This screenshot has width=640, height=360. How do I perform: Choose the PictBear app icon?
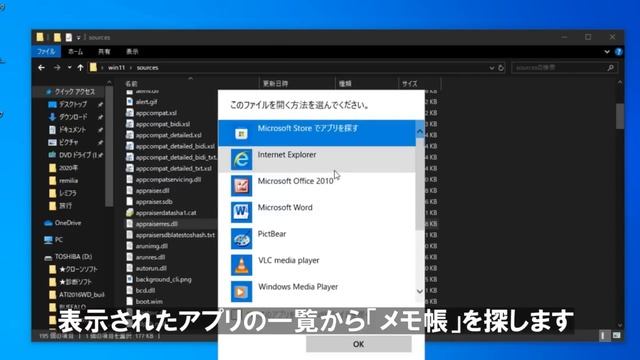(x=241, y=238)
